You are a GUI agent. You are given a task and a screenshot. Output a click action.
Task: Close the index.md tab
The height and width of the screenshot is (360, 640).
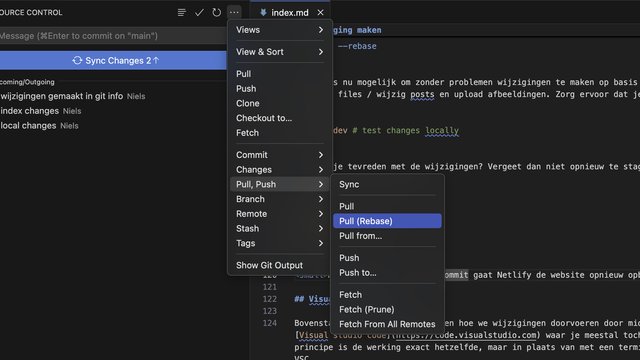(x=320, y=13)
